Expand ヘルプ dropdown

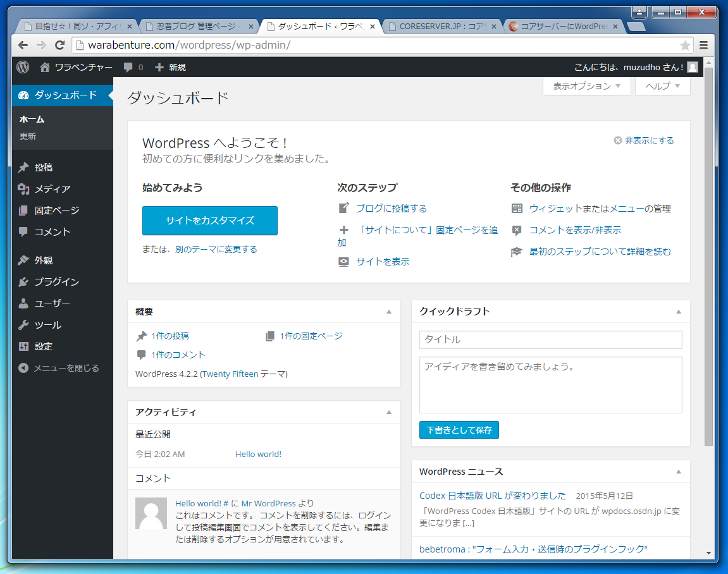pyautogui.click(x=662, y=87)
